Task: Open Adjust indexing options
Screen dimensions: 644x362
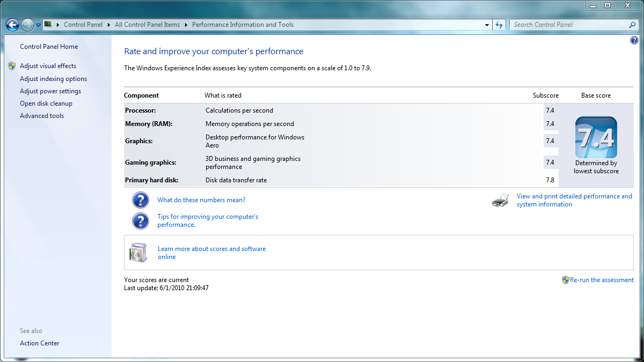Action: 53,79
